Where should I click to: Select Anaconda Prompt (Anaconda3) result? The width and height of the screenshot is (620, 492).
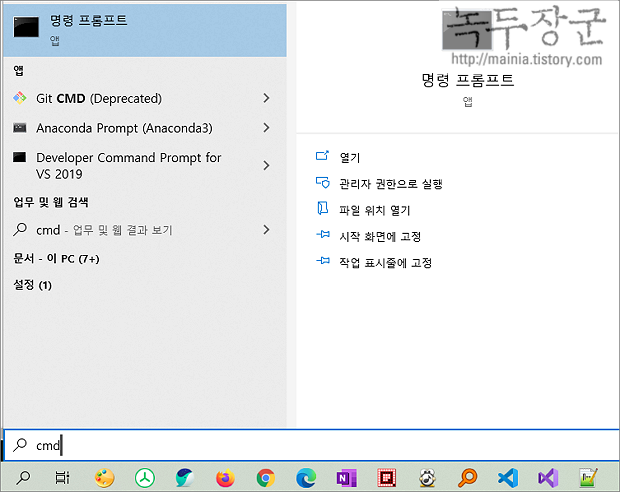pos(145,128)
